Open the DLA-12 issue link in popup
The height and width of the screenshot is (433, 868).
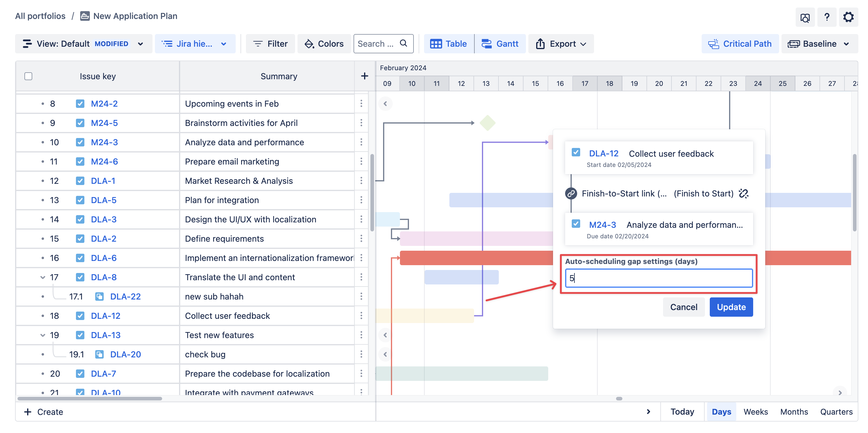pyautogui.click(x=603, y=154)
